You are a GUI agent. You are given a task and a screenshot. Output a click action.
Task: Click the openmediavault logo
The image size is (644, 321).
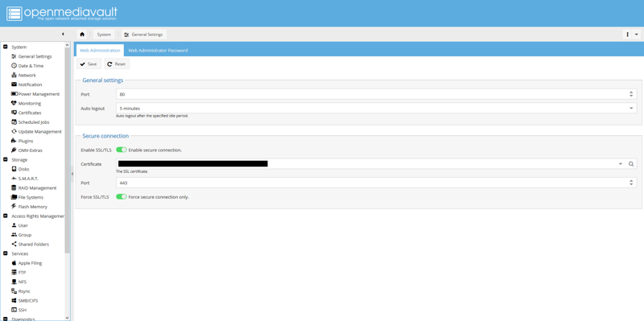pyautogui.click(x=62, y=14)
